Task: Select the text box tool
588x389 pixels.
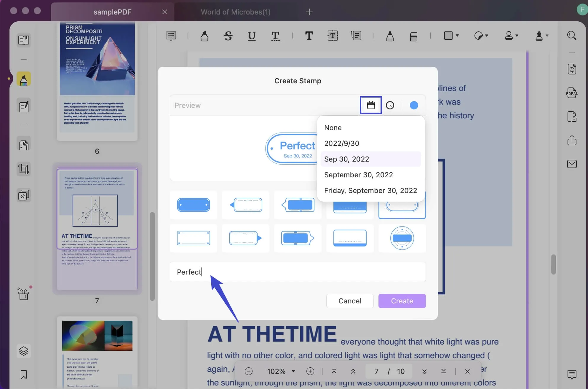Action: pyautogui.click(x=333, y=36)
